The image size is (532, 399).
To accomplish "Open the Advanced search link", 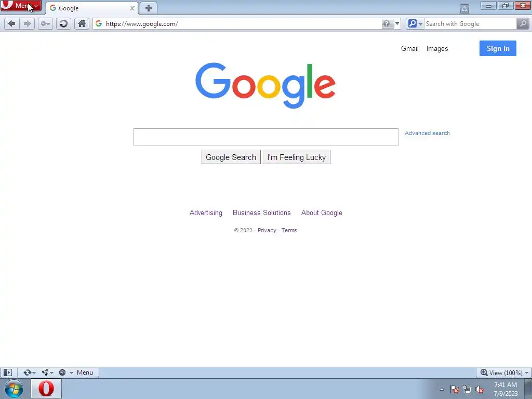I will (427, 133).
